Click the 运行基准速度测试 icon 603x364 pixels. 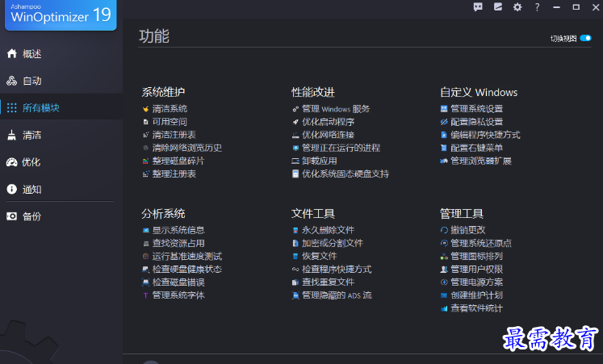[146, 257]
